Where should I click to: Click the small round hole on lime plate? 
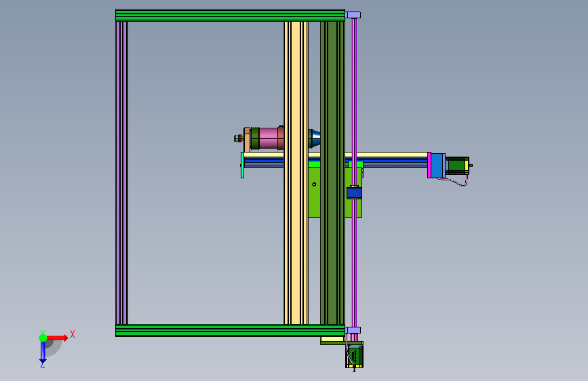[314, 184]
